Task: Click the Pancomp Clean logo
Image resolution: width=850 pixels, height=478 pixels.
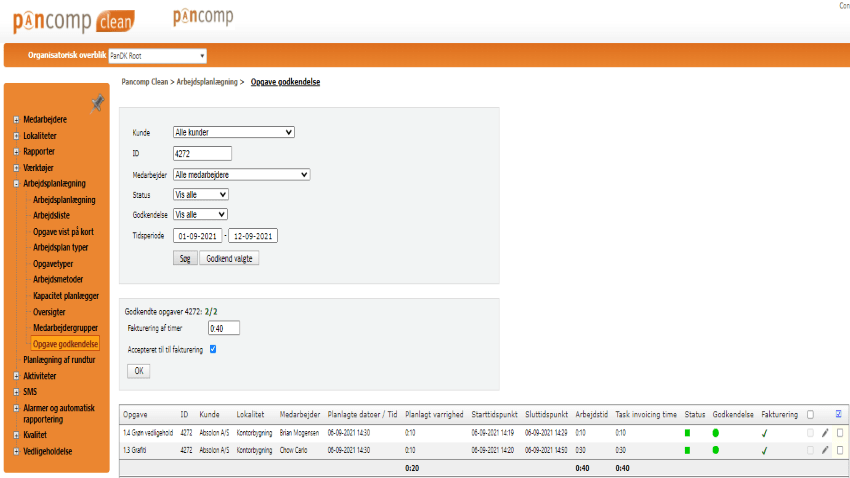Action: coord(68,18)
